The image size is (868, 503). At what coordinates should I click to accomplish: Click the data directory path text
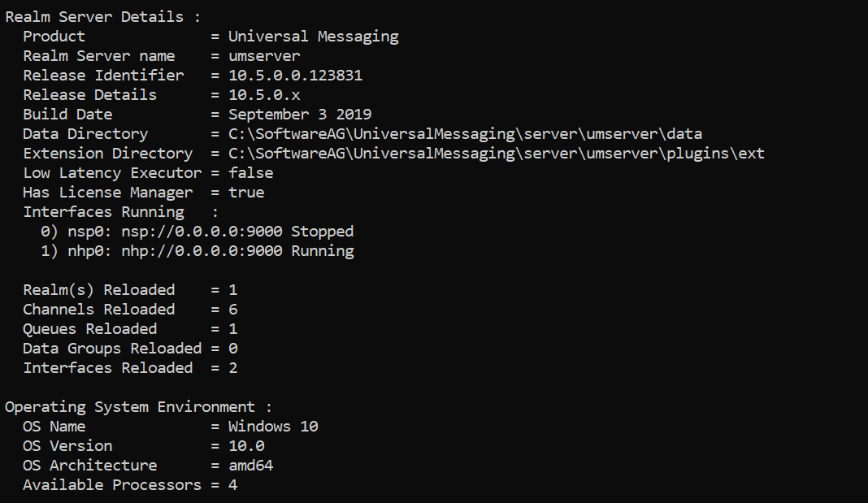click(x=465, y=134)
